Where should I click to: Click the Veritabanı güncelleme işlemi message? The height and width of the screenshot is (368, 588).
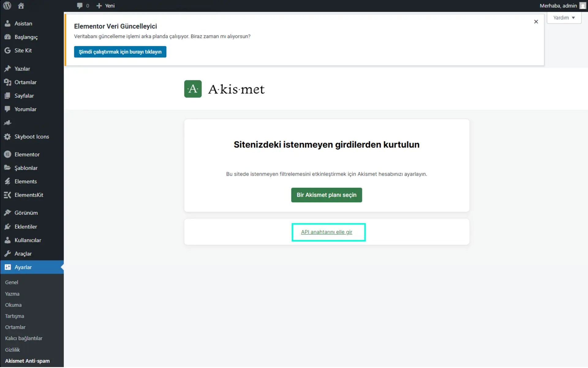tap(162, 36)
